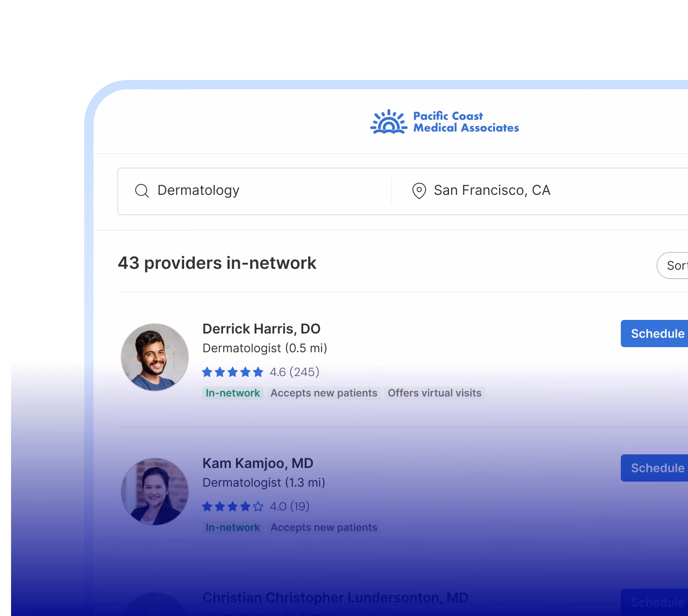
Task: Click the Pacific Coast Medical Associates name
Action: point(466,122)
